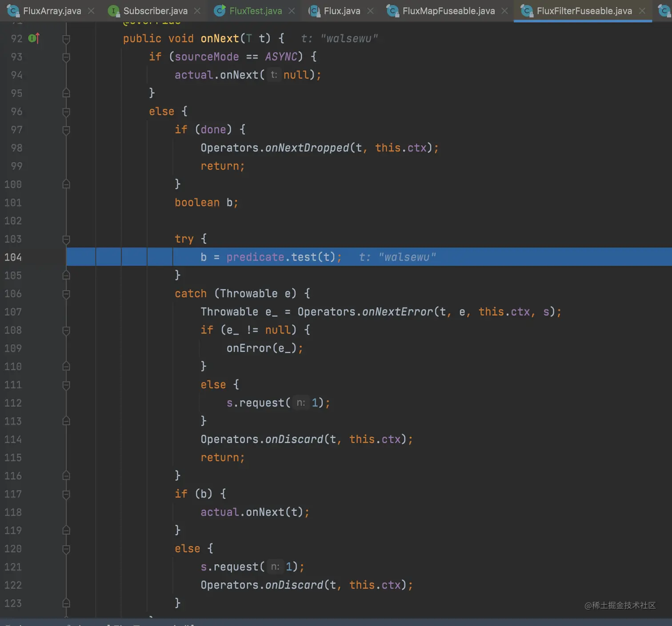The height and width of the screenshot is (626, 672).
Task: Click 'actual.onNext(t);' on line 118
Action: [255, 512]
